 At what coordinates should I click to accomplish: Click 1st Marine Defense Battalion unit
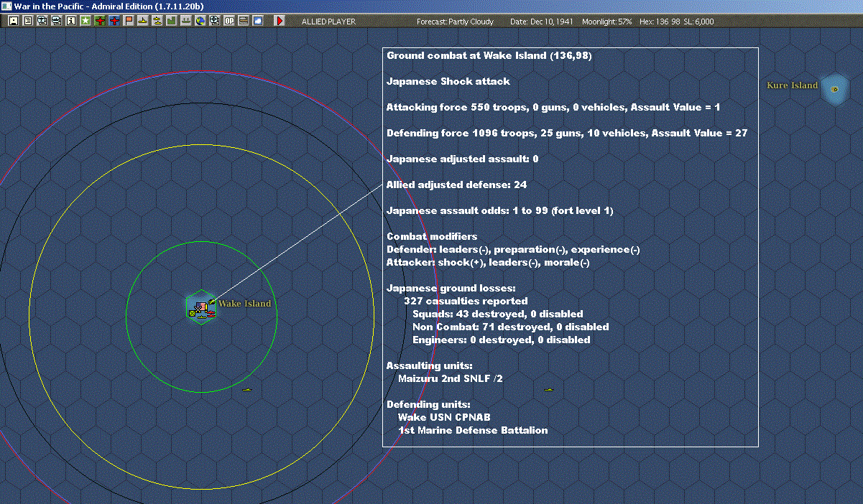point(473,430)
